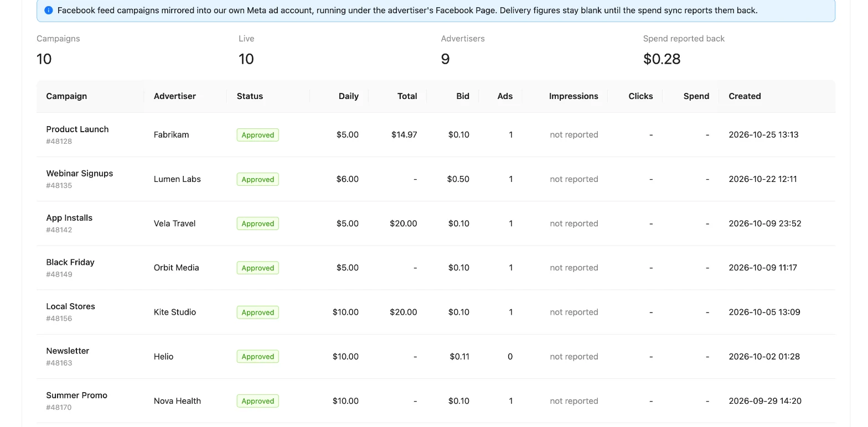Click not reported in Black Friday row
The height and width of the screenshot is (427, 868).
[x=574, y=268]
